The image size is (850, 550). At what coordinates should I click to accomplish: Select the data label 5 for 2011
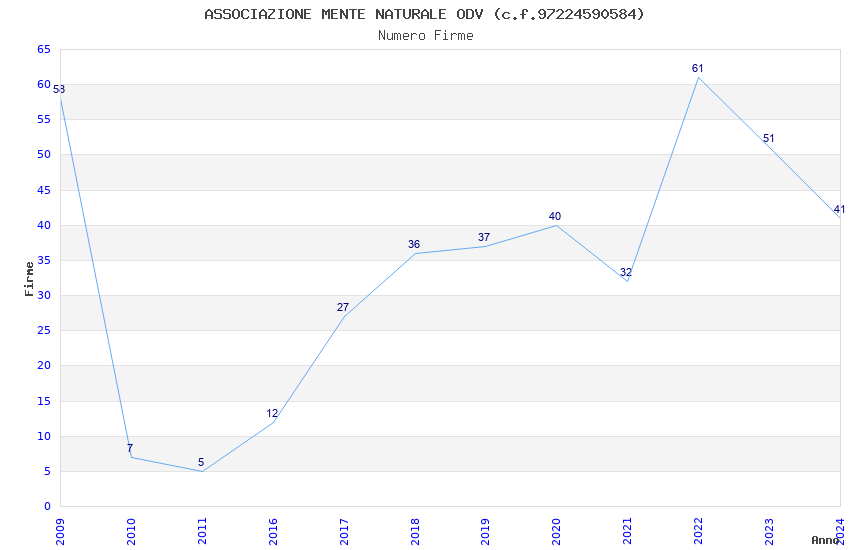(x=201, y=462)
